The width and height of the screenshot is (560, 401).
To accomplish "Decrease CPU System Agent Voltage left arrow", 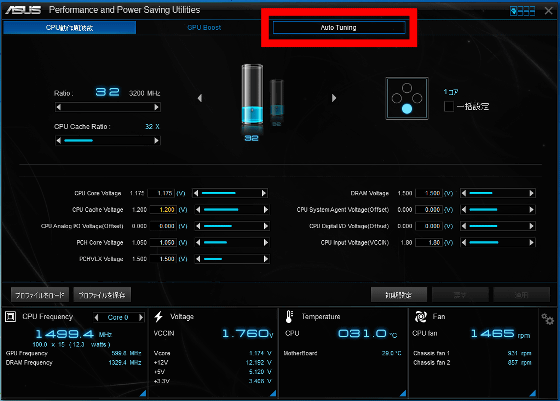I will (x=464, y=210).
